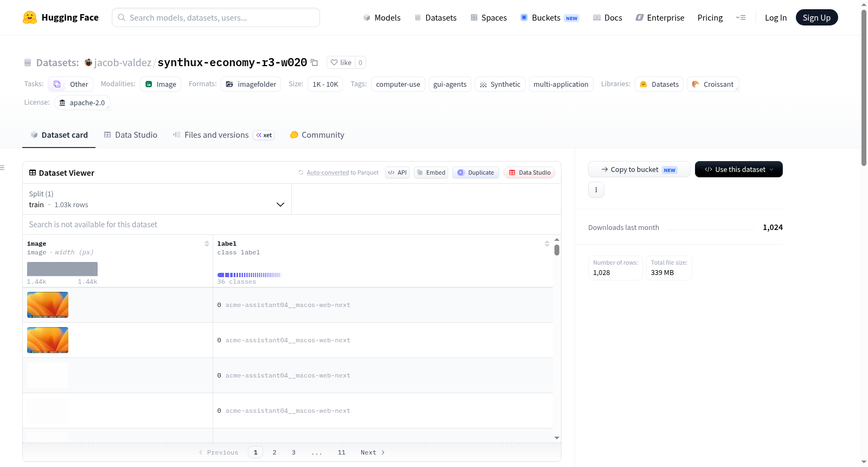The width and height of the screenshot is (868, 467).
Task: Open the Models page
Action: coord(382,18)
